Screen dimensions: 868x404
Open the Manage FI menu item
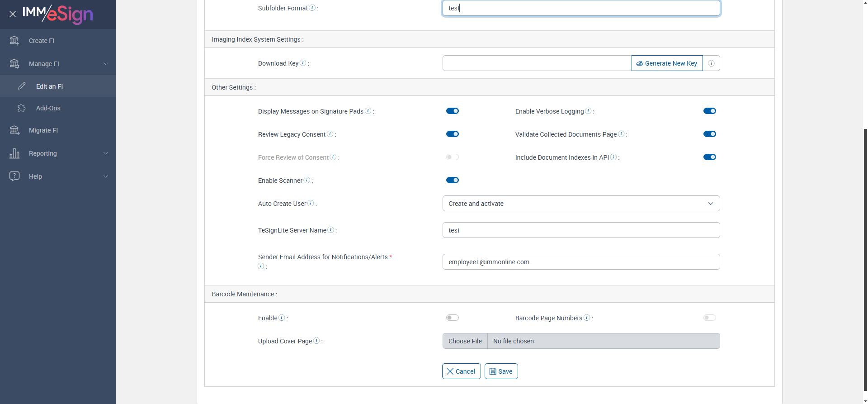[58, 64]
